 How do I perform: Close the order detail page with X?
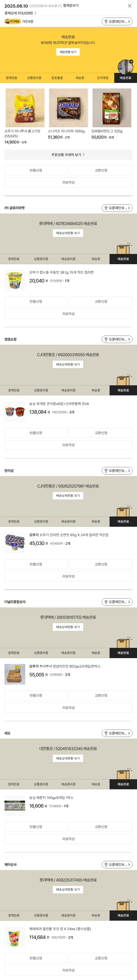click(130, 6)
